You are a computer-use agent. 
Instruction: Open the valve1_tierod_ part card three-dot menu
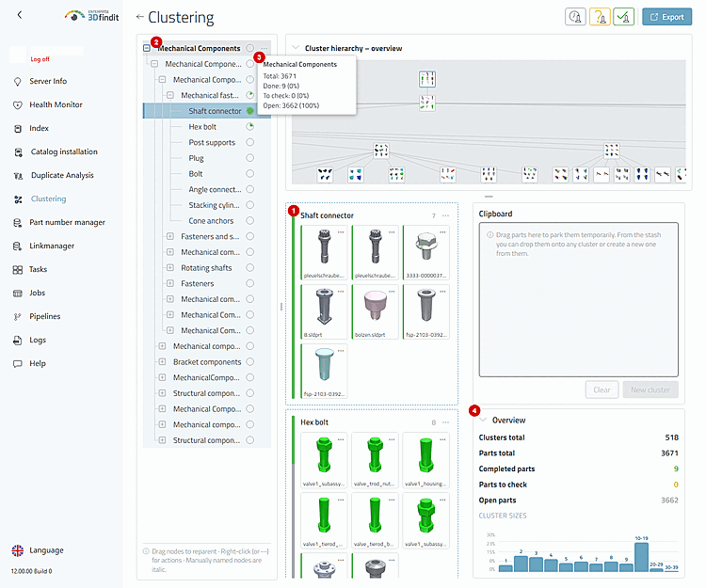(341, 500)
